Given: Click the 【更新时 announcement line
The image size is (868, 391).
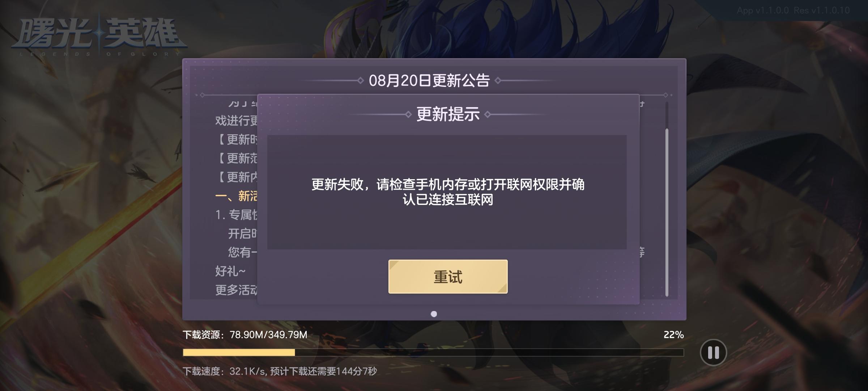Looking at the screenshot, I should (236, 139).
